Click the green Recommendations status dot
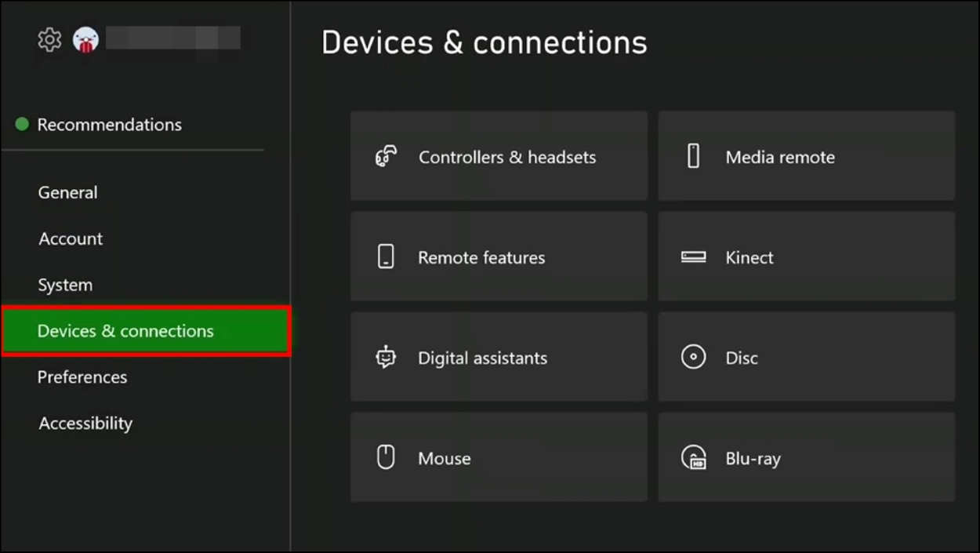This screenshot has height=553, width=980. click(x=22, y=123)
